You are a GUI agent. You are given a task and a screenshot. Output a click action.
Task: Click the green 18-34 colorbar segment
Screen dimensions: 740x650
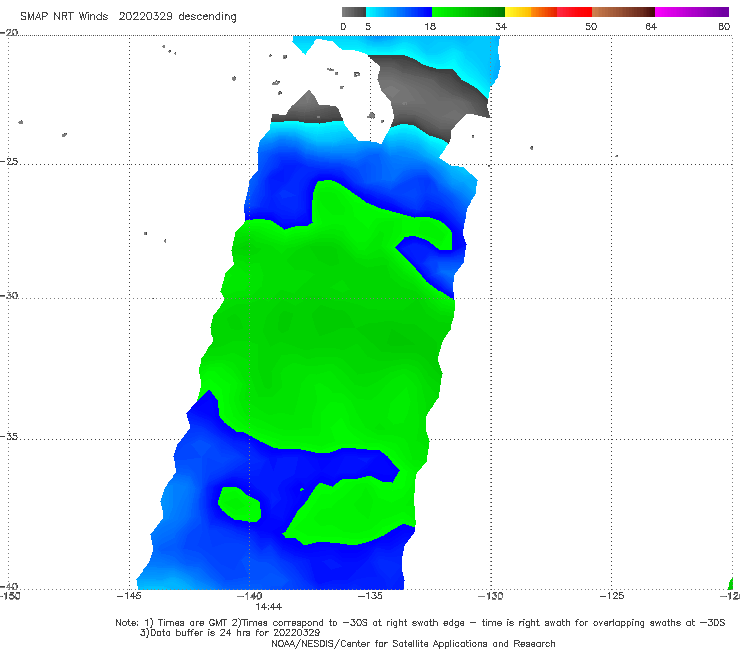click(x=469, y=12)
